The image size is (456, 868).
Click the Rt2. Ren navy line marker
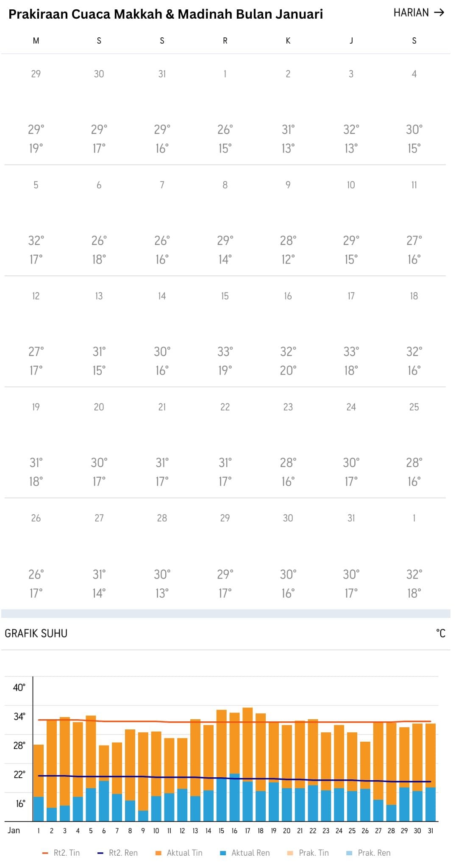[100, 853]
